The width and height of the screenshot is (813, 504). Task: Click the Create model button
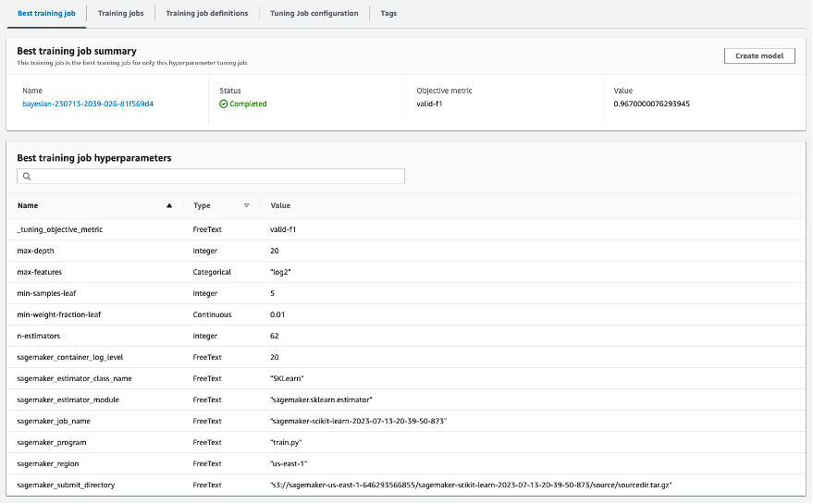759,56
